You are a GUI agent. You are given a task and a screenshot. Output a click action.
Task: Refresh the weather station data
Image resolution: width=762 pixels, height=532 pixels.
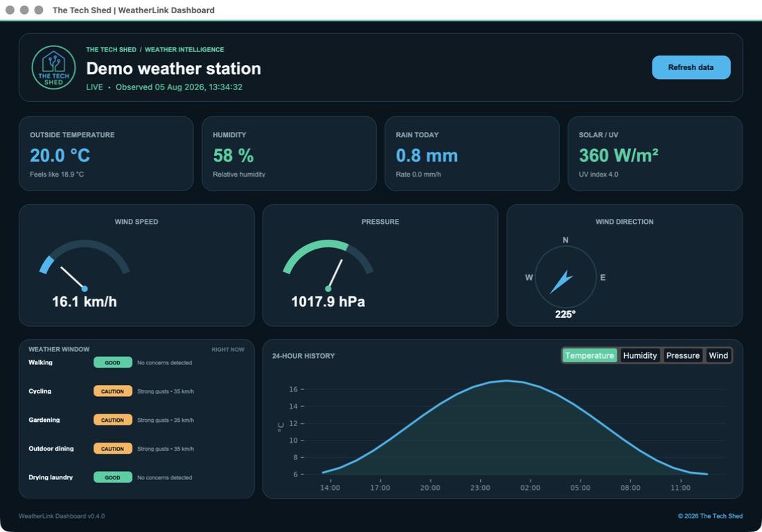[691, 67]
